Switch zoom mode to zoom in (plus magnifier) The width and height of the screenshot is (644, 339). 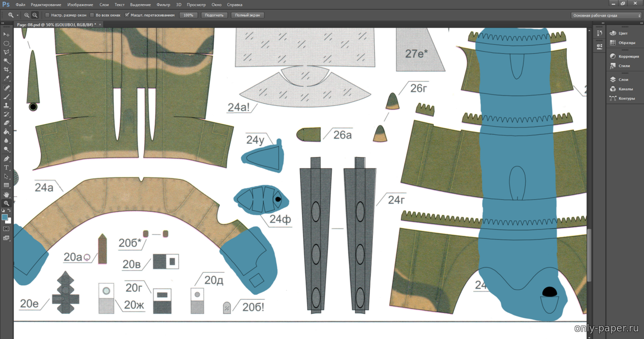coord(27,15)
